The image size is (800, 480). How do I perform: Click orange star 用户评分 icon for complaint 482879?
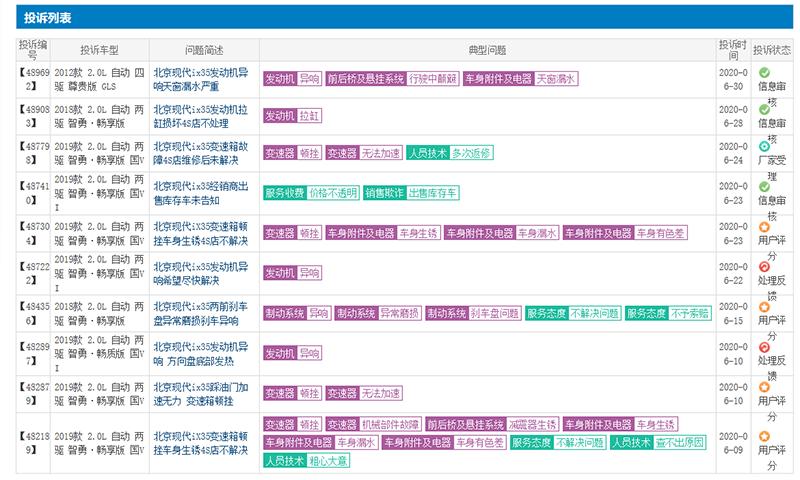pos(764,387)
